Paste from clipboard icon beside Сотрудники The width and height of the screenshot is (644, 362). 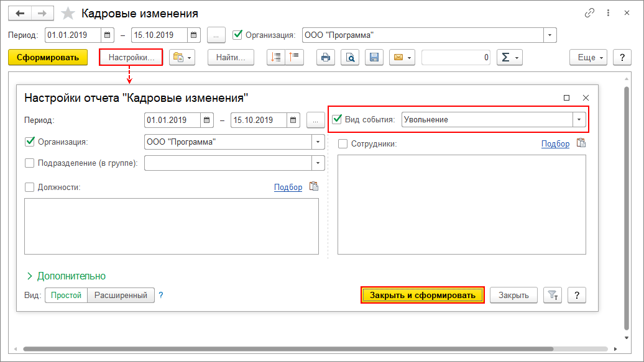[581, 143]
